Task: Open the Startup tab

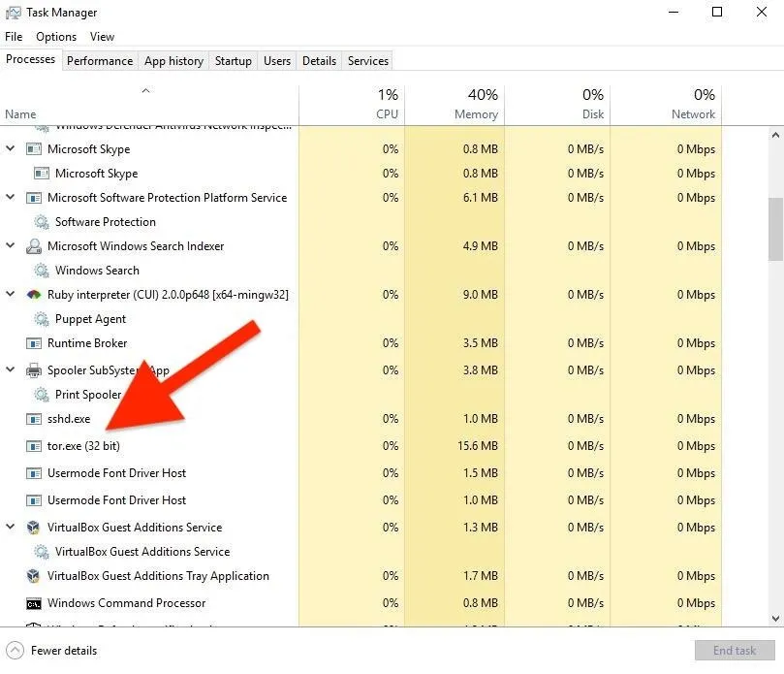Action: (233, 61)
